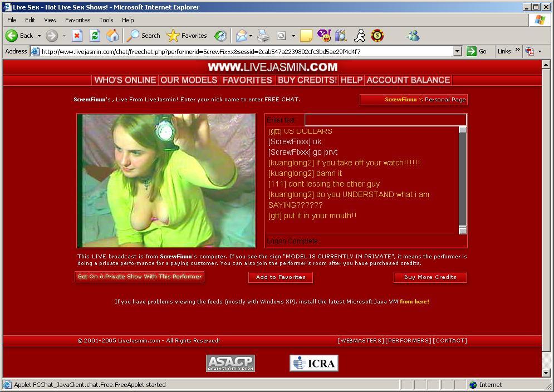Open the address bar URL dropdown

coord(457,52)
